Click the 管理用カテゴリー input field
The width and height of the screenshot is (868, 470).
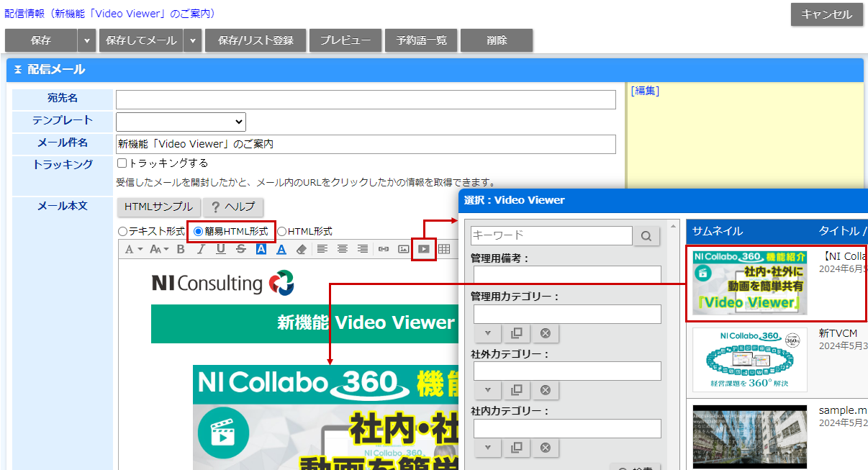[x=567, y=314]
